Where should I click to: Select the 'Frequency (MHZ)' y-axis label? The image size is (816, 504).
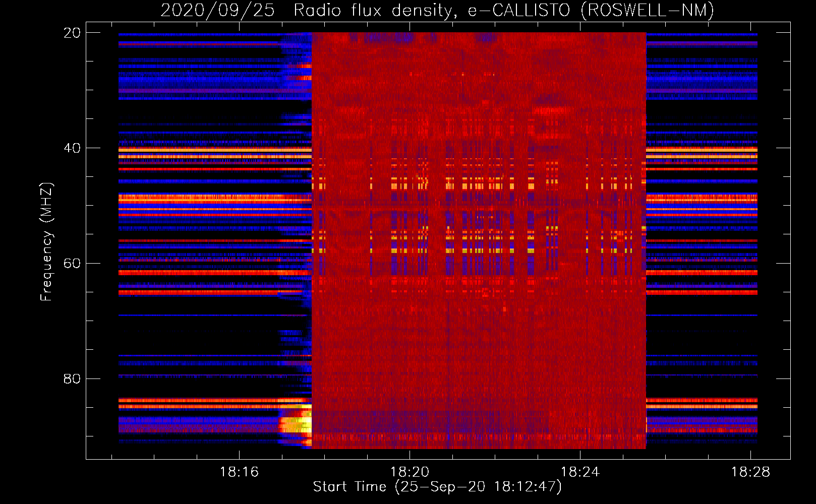click(46, 242)
